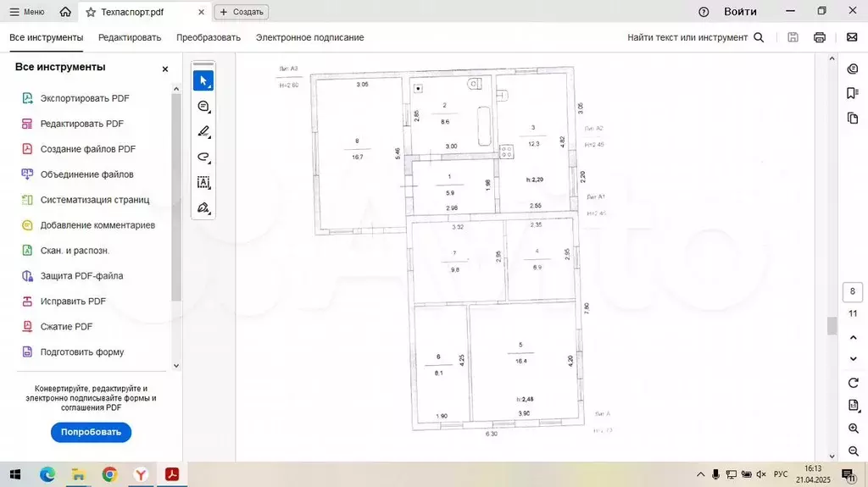Image resolution: width=868 pixels, height=487 pixels.
Task: Share document by email envelope icon
Action: tap(852, 37)
